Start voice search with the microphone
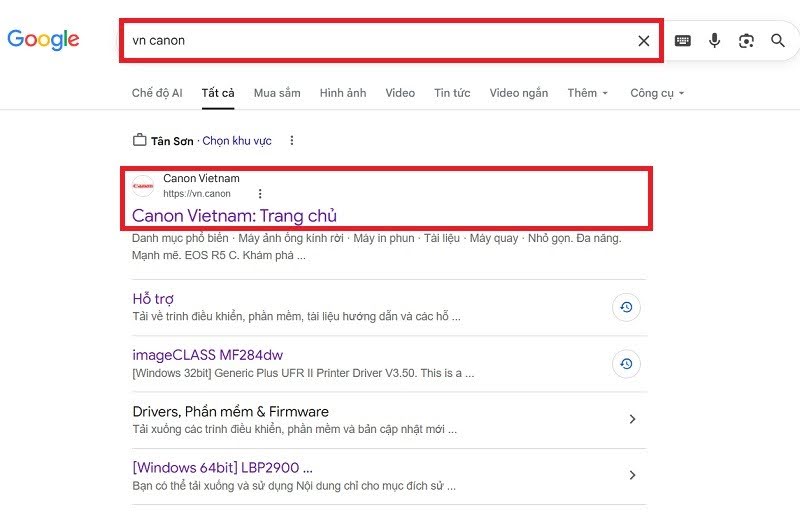The image size is (800, 512). click(715, 40)
